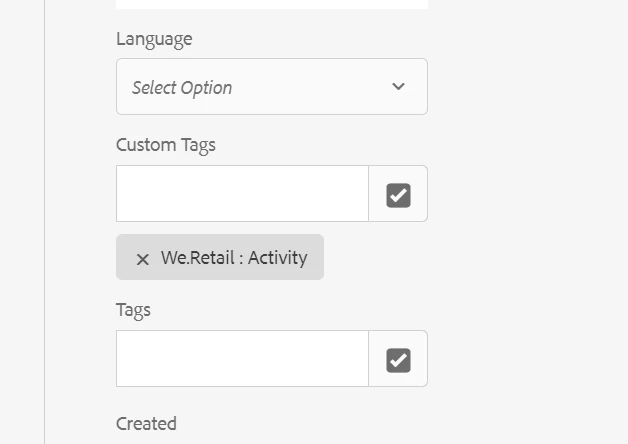Image resolution: width=628 pixels, height=444 pixels.
Task: Click the Tags picker button frame
Action: pyautogui.click(x=398, y=359)
